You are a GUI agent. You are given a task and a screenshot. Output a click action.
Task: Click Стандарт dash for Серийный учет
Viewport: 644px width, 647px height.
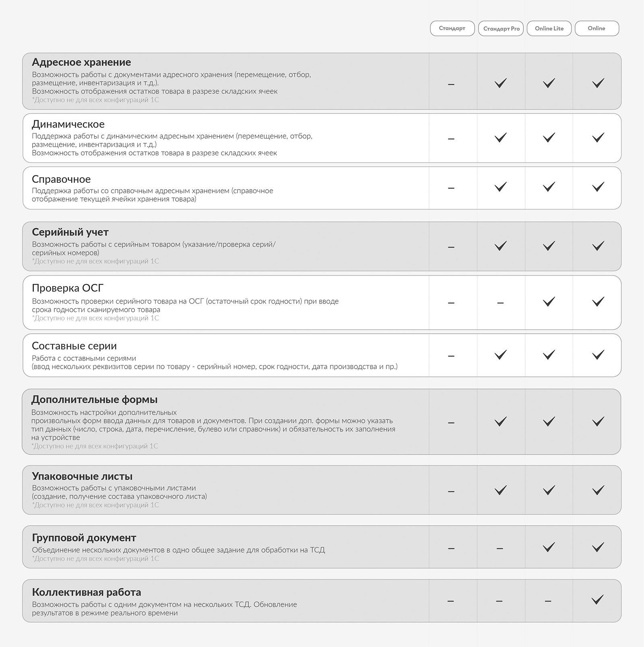point(451,247)
